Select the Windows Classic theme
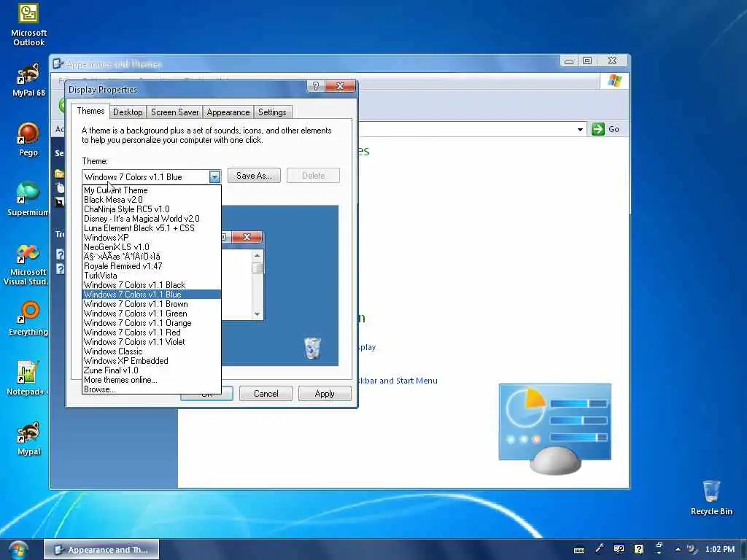 tap(152, 351)
